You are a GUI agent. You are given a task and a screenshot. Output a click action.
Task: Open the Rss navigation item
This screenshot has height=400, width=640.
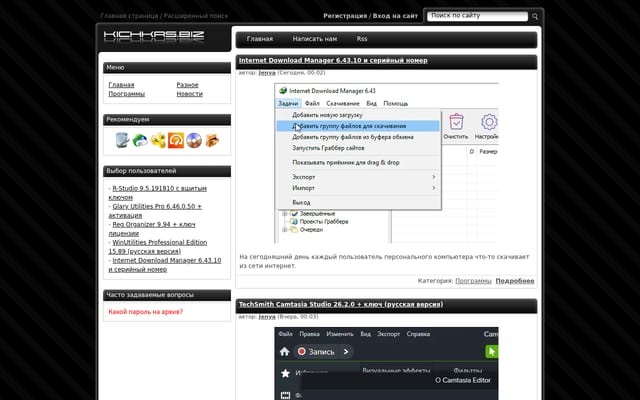[x=362, y=39]
